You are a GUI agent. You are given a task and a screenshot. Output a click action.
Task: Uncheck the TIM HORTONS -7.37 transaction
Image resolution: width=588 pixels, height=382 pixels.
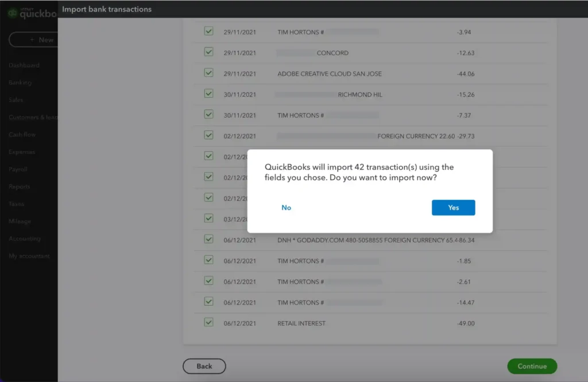pos(209,114)
